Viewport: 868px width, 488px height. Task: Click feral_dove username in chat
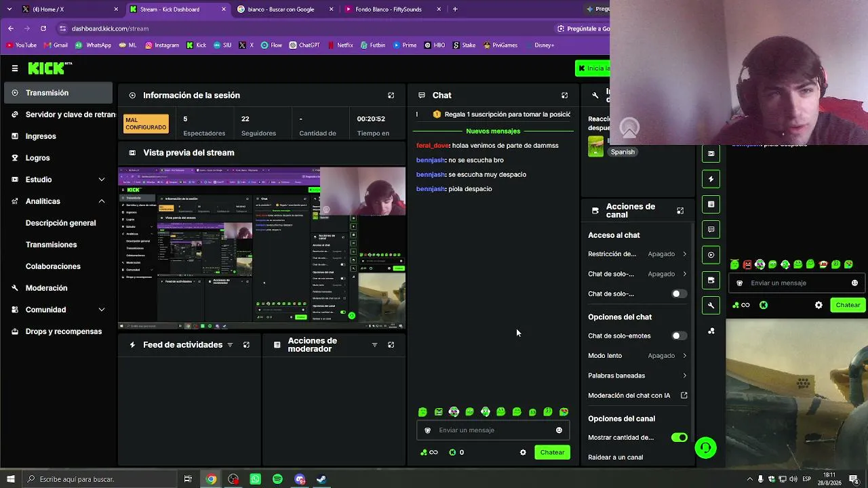433,146
